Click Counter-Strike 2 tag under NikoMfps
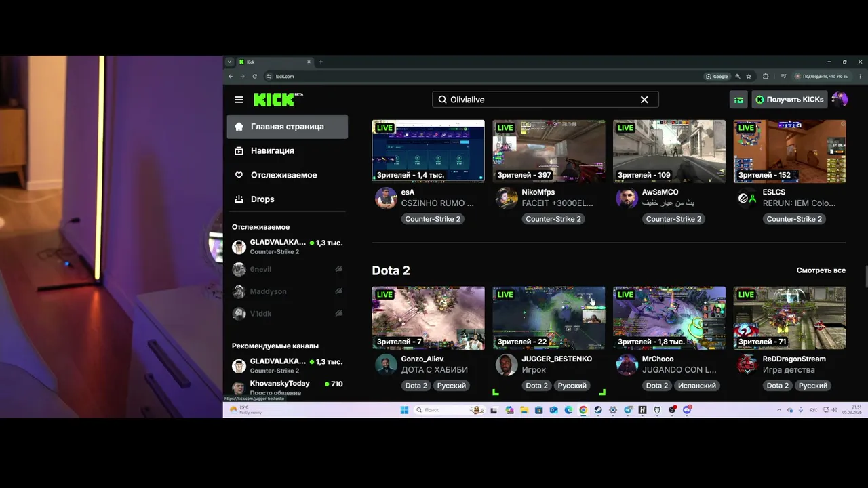Screen dimensions: 868x488 click(553, 219)
